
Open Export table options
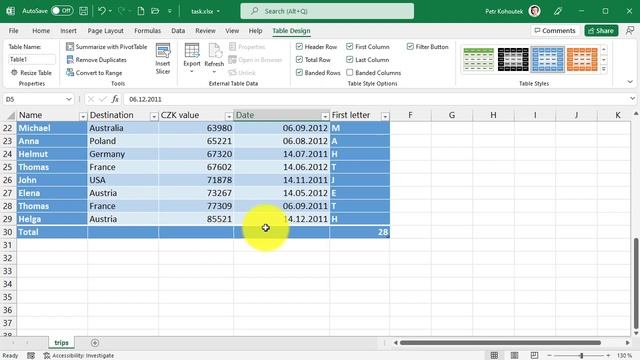point(192,58)
